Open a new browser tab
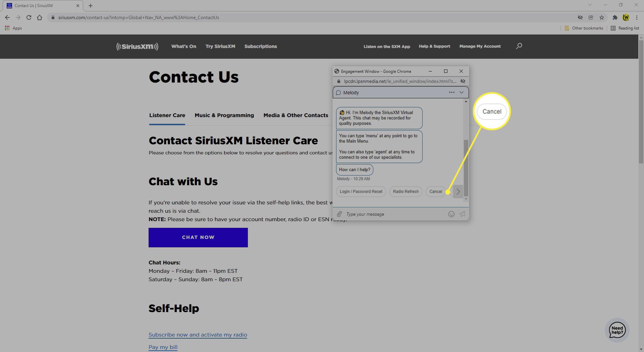Viewport: 644px width, 352px height. click(91, 6)
